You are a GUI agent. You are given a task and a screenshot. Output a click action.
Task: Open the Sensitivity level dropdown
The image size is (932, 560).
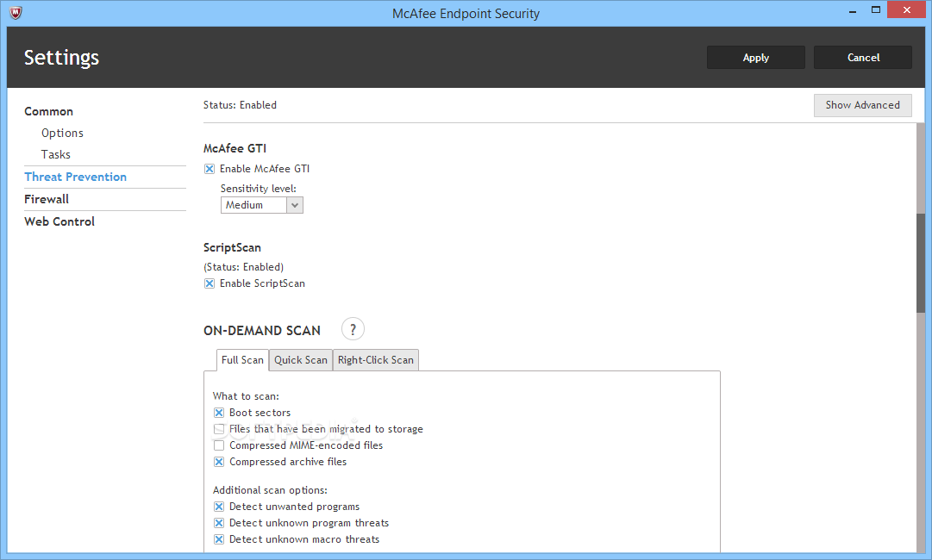pos(261,205)
